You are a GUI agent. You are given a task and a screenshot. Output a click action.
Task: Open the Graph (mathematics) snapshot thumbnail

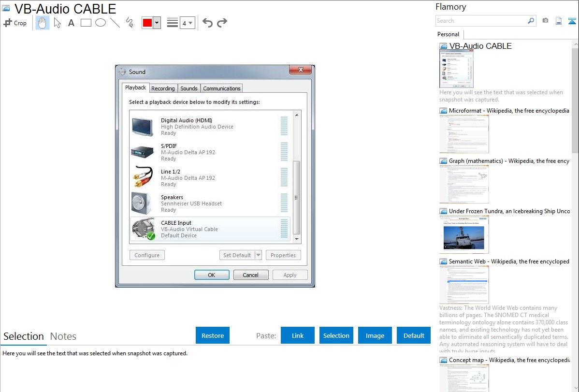[x=464, y=184]
